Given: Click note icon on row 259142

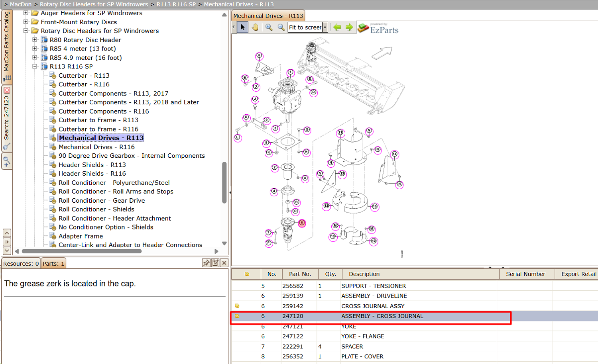Looking at the screenshot, I should [237, 306].
